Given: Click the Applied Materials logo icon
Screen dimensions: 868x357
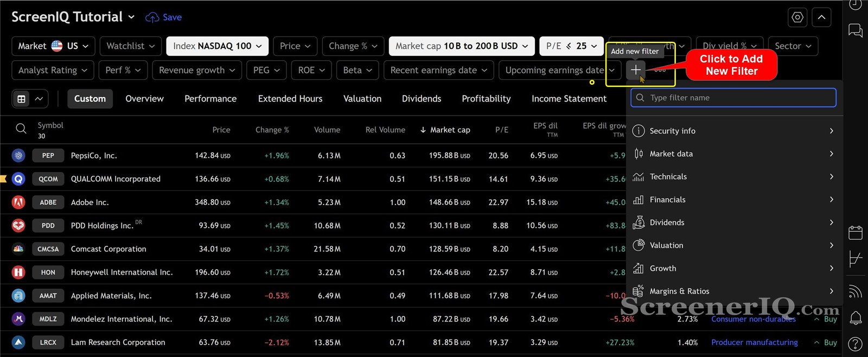Looking at the screenshot, I should coord(18,296).
